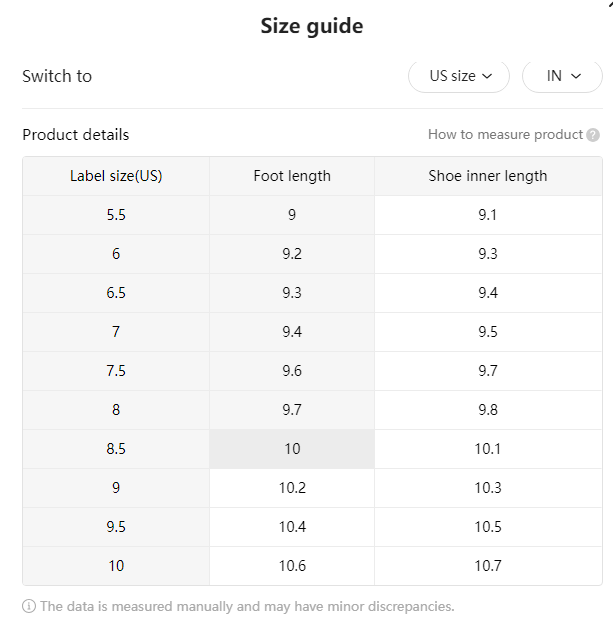Click shoe inner length value 10.7
The height and width of the screenshot is (642, 613).
tap(488, 566)
